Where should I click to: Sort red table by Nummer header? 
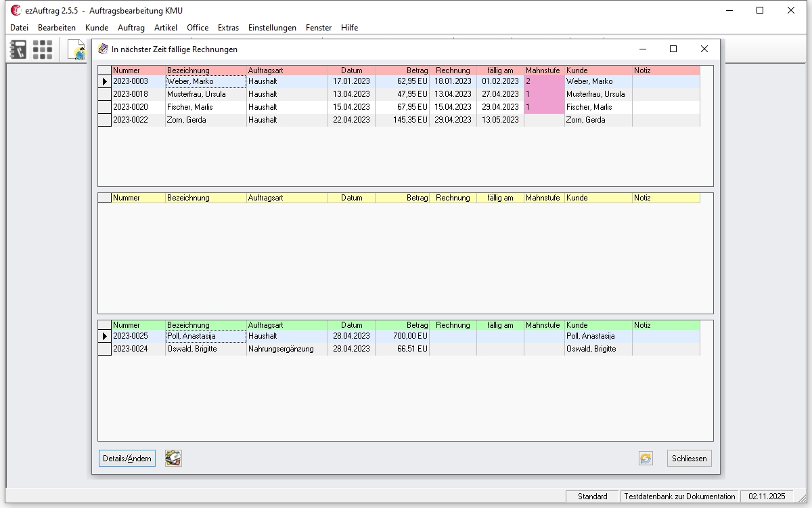(139, 70)
